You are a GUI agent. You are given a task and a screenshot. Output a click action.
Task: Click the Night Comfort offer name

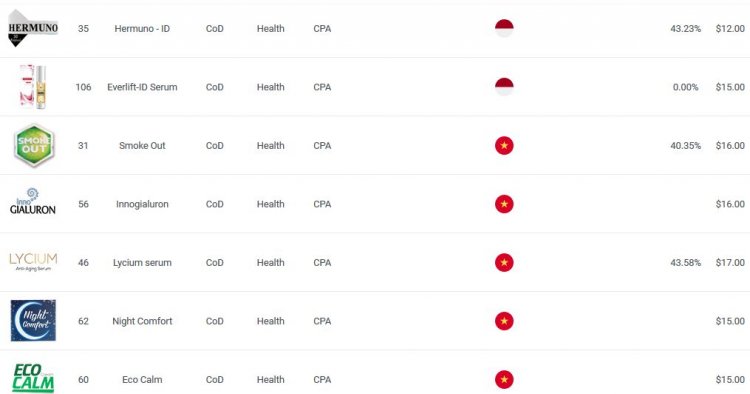(x=142, y=321)
